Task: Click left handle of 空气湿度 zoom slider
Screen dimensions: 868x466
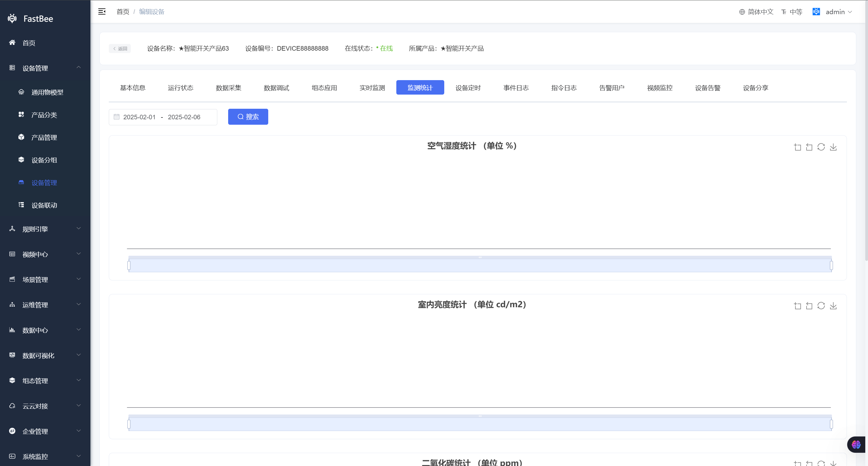Action: (x=129, y=266)
